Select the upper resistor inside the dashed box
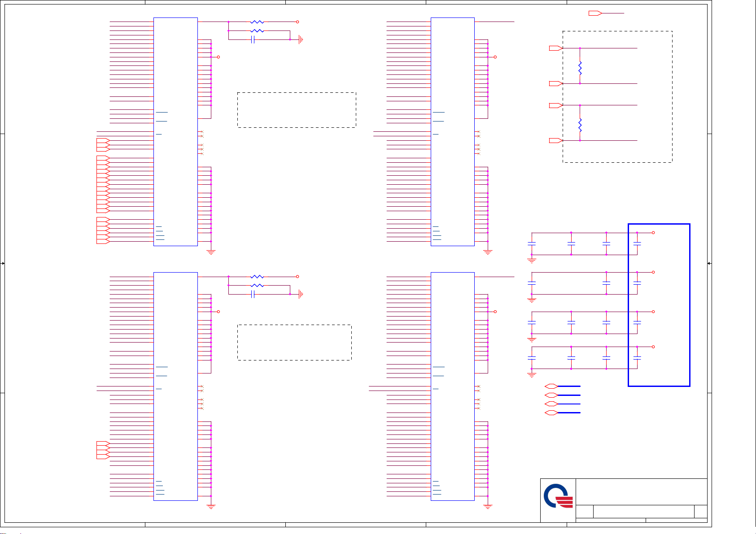 [580, 68]
